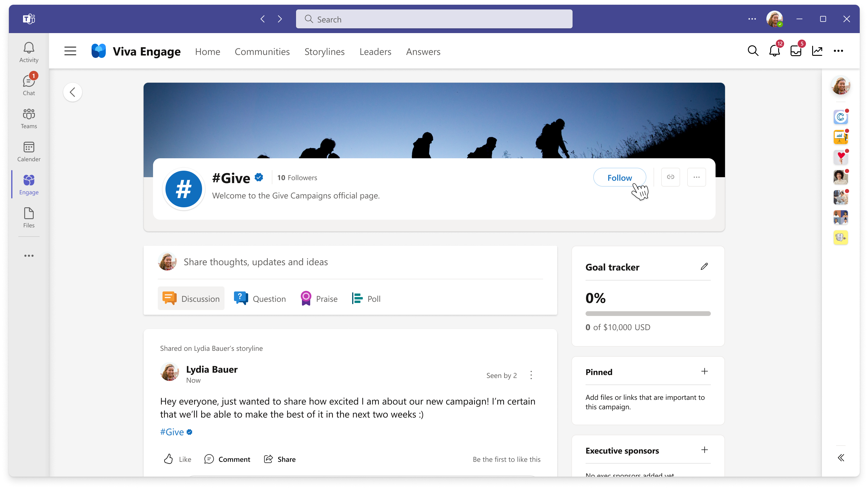
Task: Click the Share link icon for #Give
Action: point(671,176)
